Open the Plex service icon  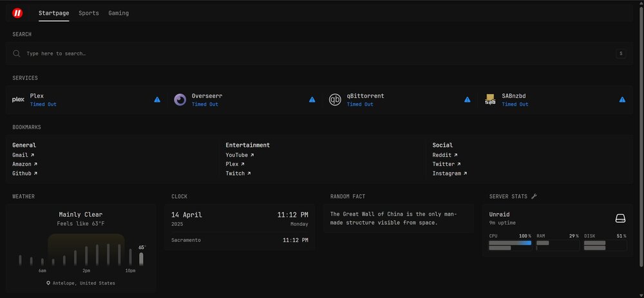tap(18, 100)
